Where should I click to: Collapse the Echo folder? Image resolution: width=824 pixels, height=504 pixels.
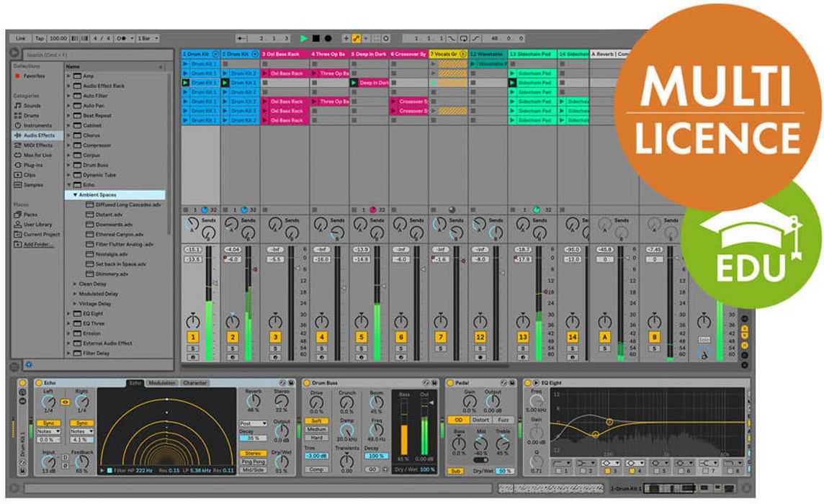coord(69,185)
